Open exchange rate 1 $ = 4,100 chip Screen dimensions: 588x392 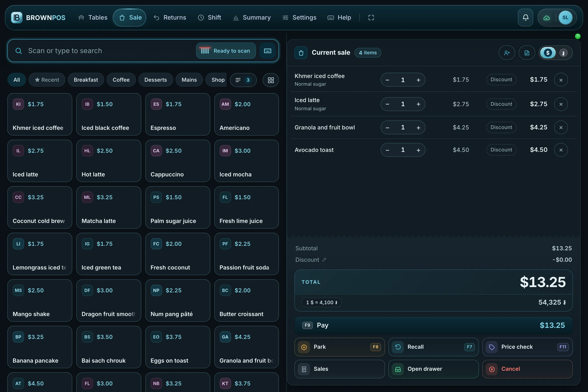322,302
